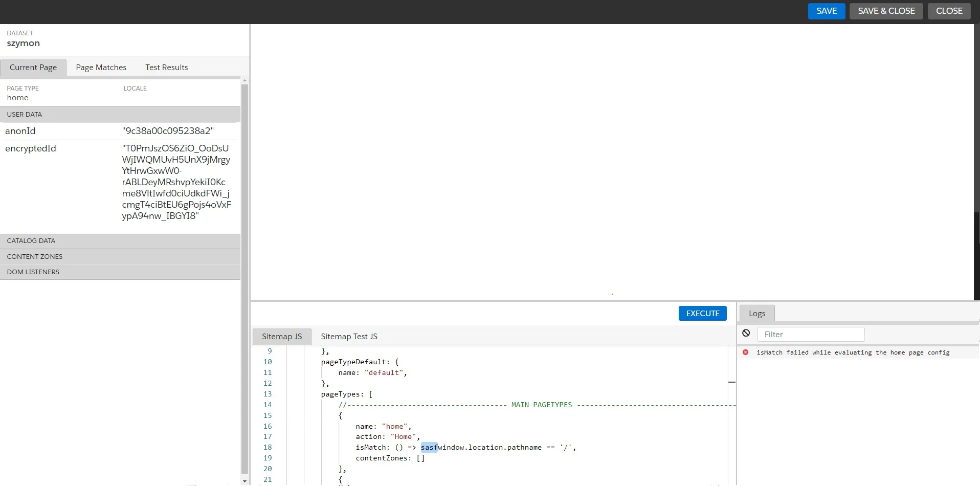Click the log Filter input field
The height and width of the screenshot is (486, 980).
[x=811, y=335]
